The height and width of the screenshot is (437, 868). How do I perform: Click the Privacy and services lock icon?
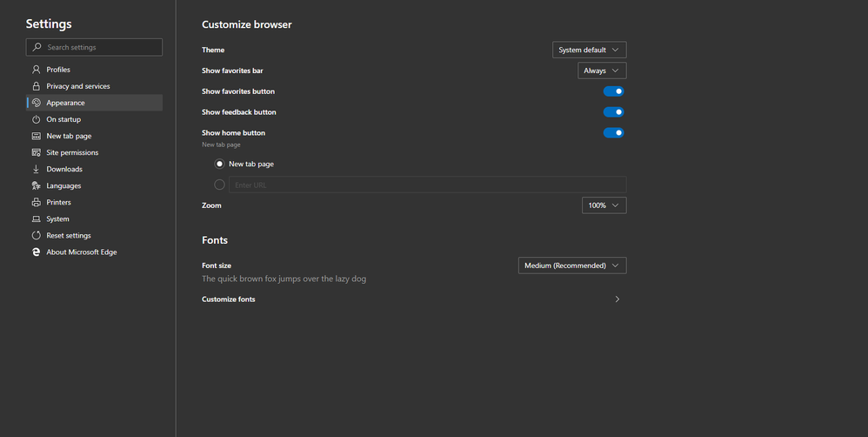[36, 86]
